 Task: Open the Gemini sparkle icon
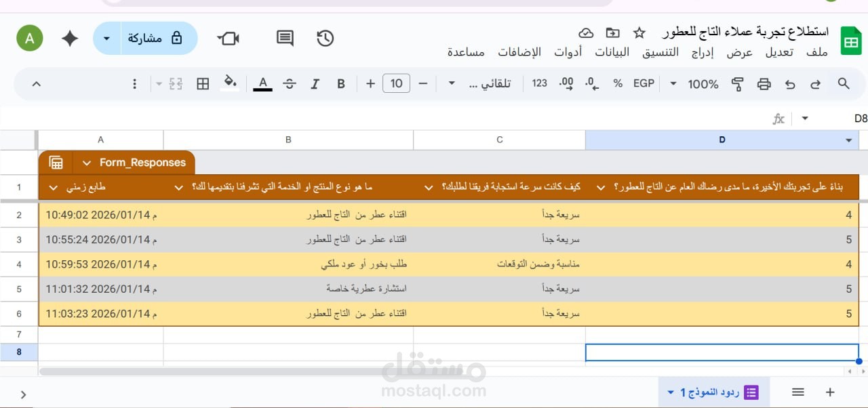pos(70,38)
